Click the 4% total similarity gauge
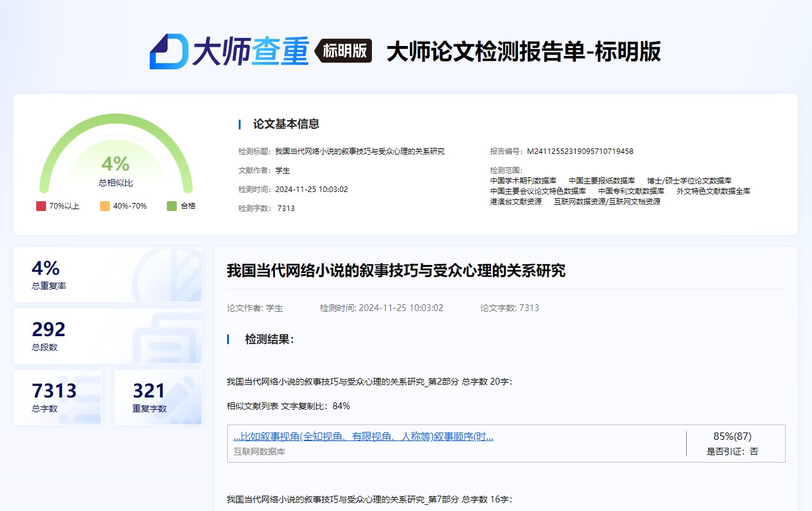Image resolution: width=812 pixels, height=511 pixels. pyautogui.click(x=115, y=153)
